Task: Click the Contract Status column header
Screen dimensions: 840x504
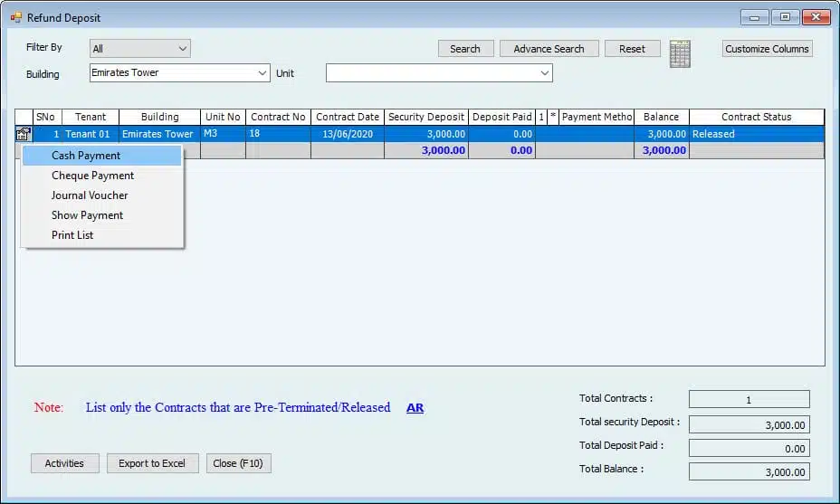Action: point(756,117)
